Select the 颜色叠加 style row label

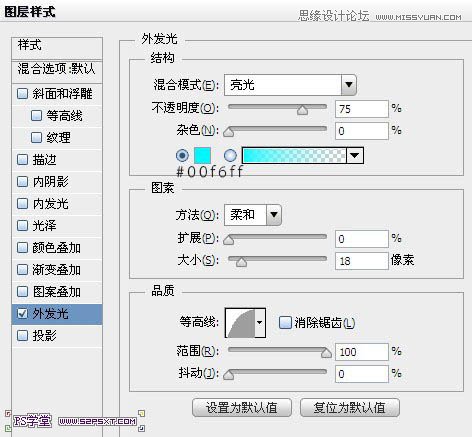click(57, 248)
